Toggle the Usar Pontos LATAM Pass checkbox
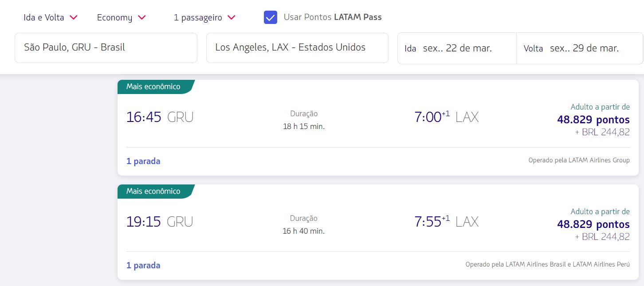This screenshot has height=286, width=644. pos(271,17)
